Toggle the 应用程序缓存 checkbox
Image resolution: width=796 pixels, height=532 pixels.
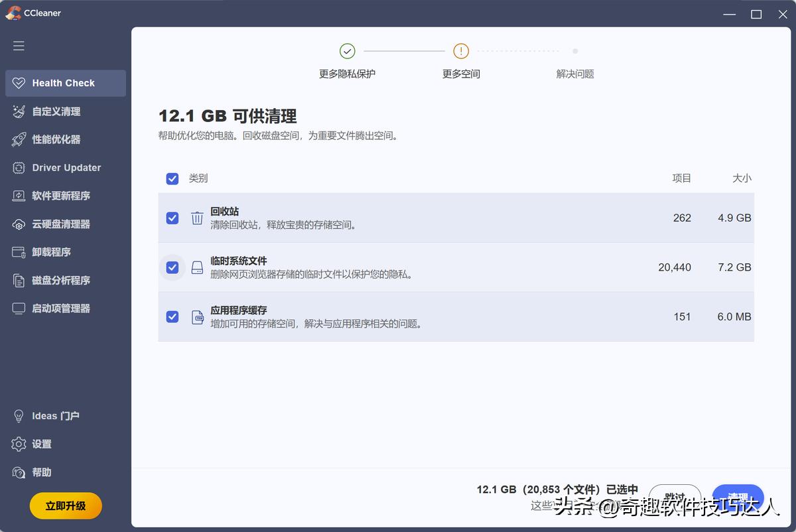(172, 316)
